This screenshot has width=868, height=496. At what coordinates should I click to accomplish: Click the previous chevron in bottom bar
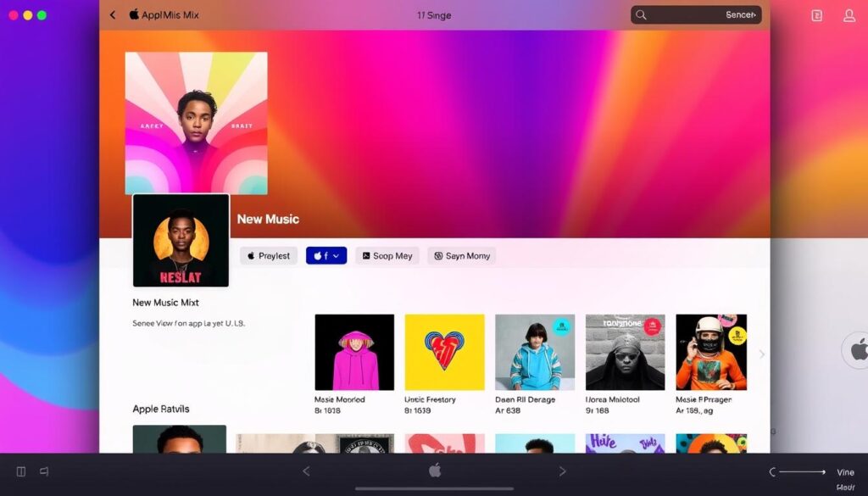[x=306, y=471]
